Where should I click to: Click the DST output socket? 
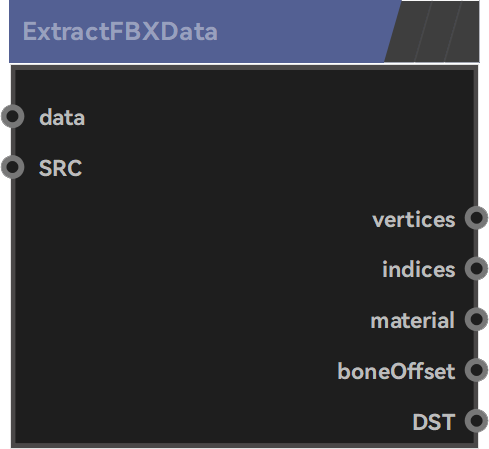pos(476,420)
